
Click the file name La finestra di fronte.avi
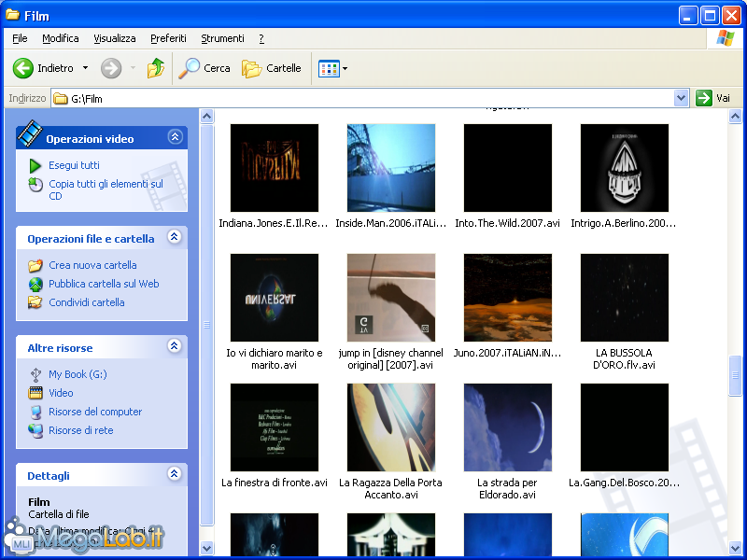click(x=275, y=483)
